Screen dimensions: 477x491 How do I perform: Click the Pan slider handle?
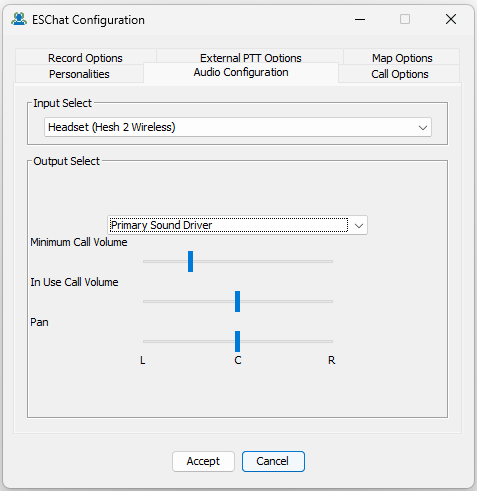[x=237, y=341]
